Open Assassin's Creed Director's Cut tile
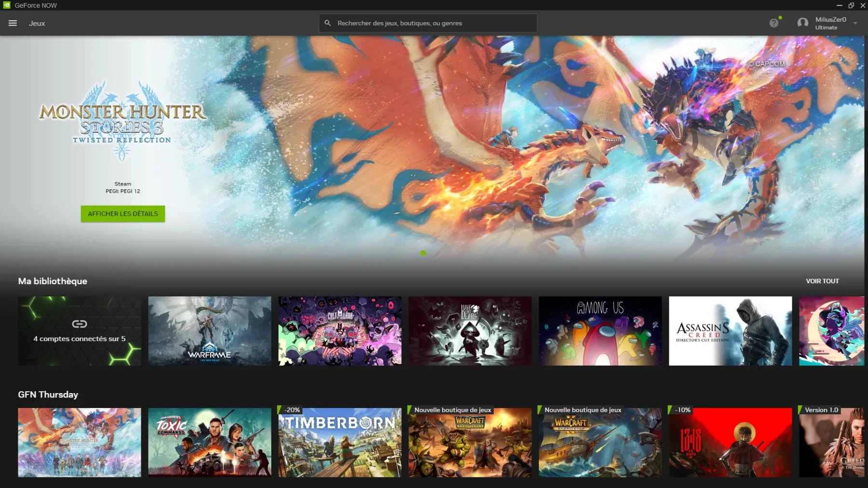 pos(730,331)
